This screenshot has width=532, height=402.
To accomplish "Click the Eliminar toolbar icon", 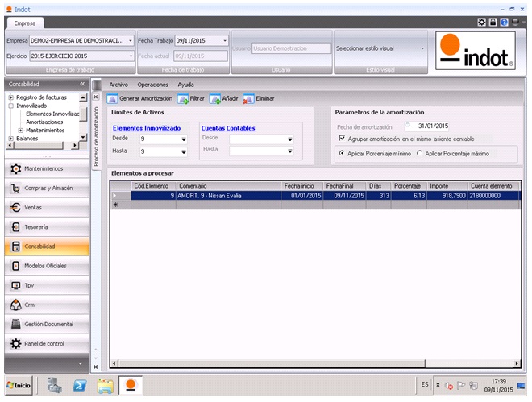I will pos(248,98).
